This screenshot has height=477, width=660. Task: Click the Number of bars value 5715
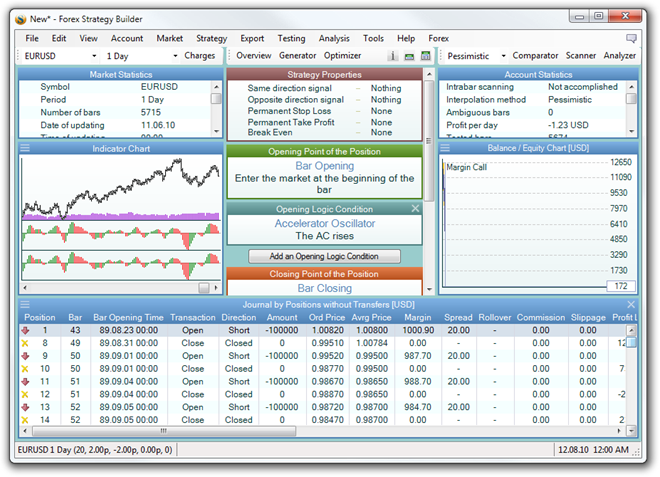pos(151,112)
